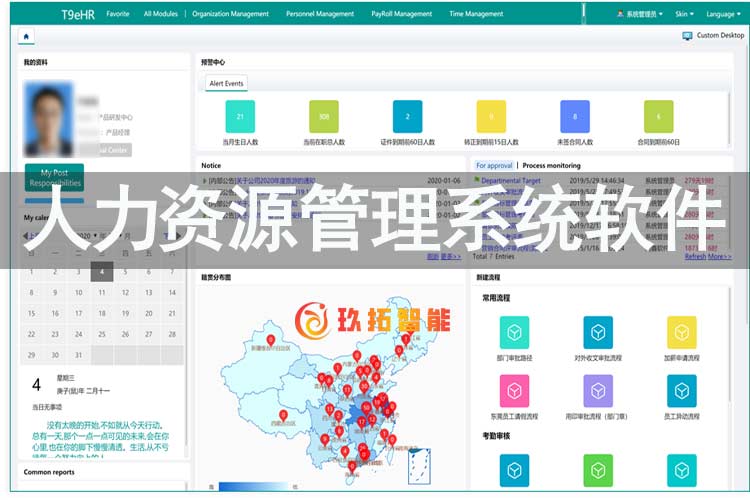
Task: Open the Personnel Management menu
Action: pyautogui.click(x=320, y=14)
